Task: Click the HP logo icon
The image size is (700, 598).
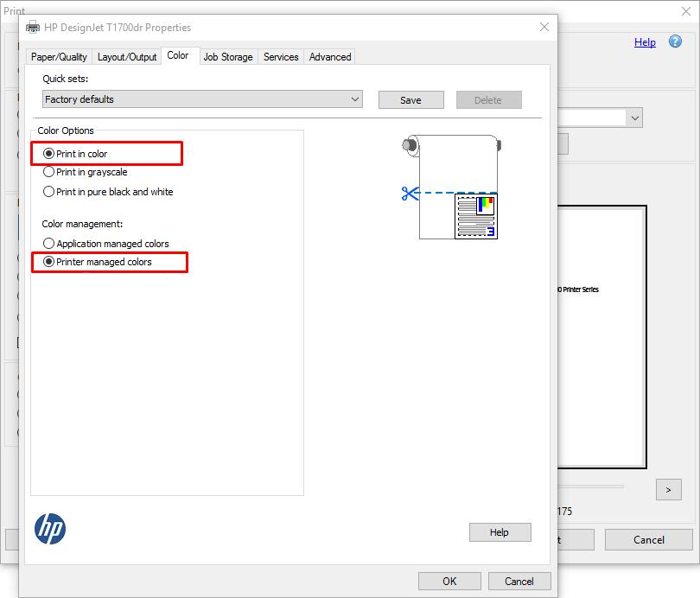Action: [x=50, y=529]
